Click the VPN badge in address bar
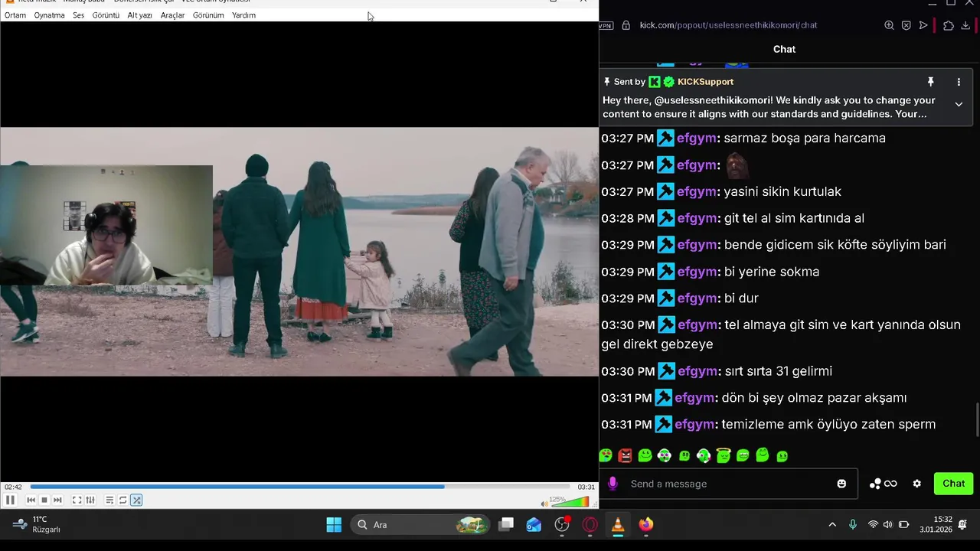 606,25
